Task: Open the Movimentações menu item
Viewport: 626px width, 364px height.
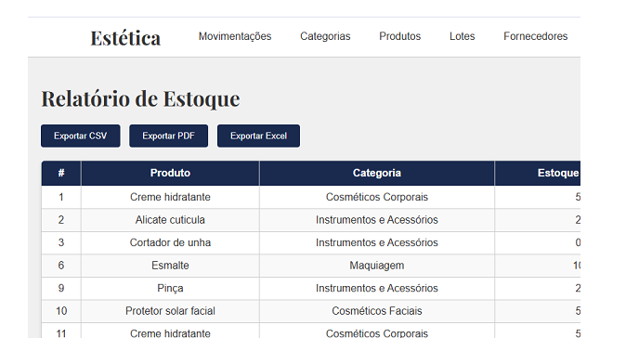Action: click(x=235, y=36)
